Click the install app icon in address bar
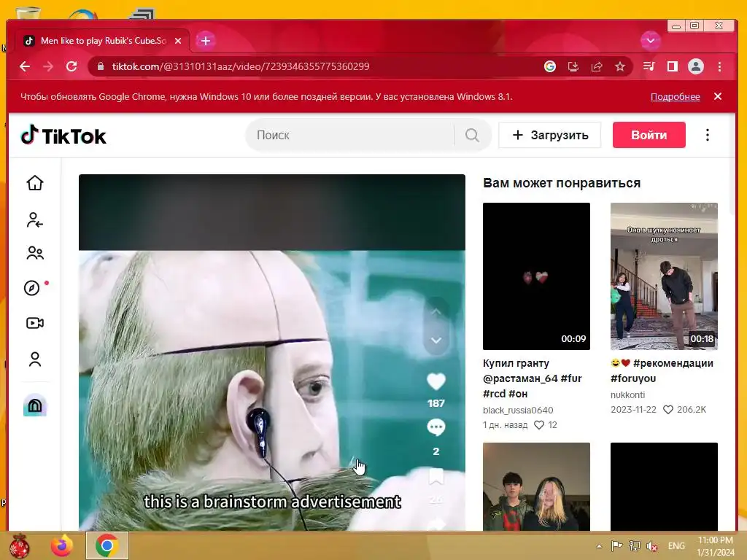This screenshot has width=747, height=560. coord(573,66)
